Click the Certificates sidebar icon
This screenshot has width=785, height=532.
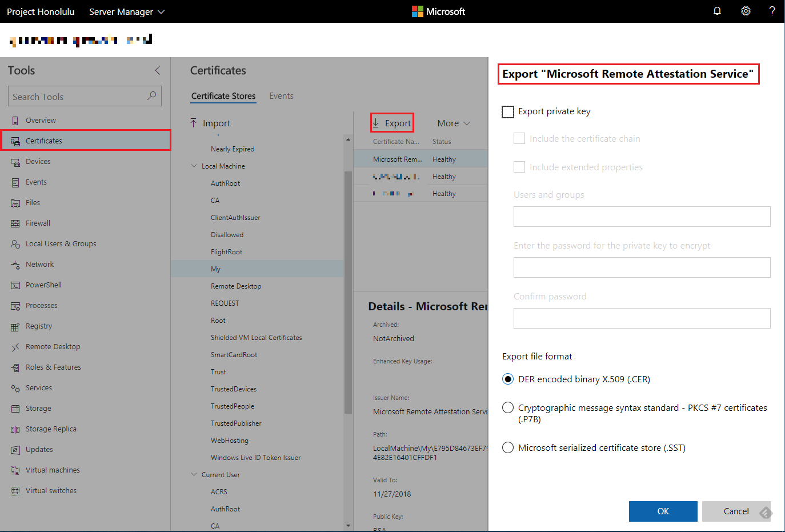point(15,141)
